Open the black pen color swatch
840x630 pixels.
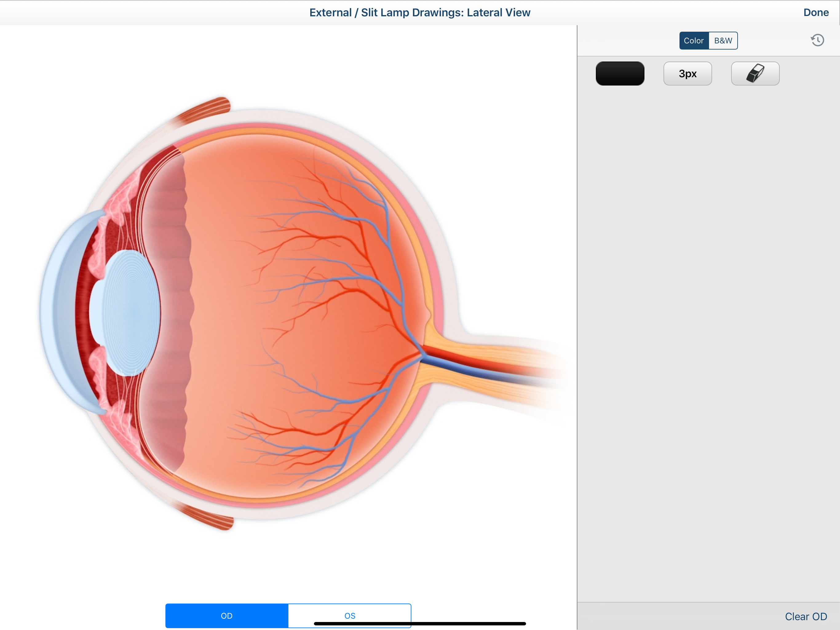point(620,73)
